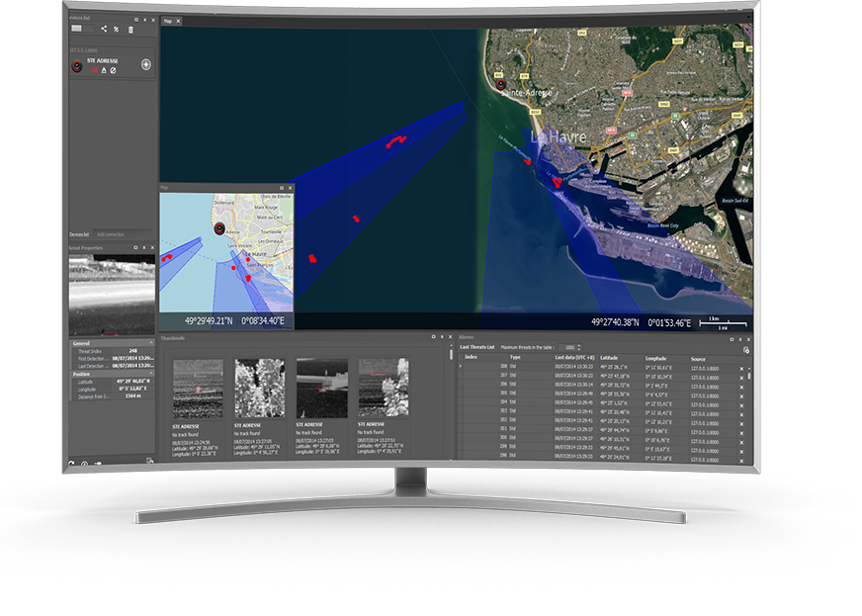Collapse the Position section in Threat Properties
The height and width of the screenshot is (616, 862).
tap(150, 373)
